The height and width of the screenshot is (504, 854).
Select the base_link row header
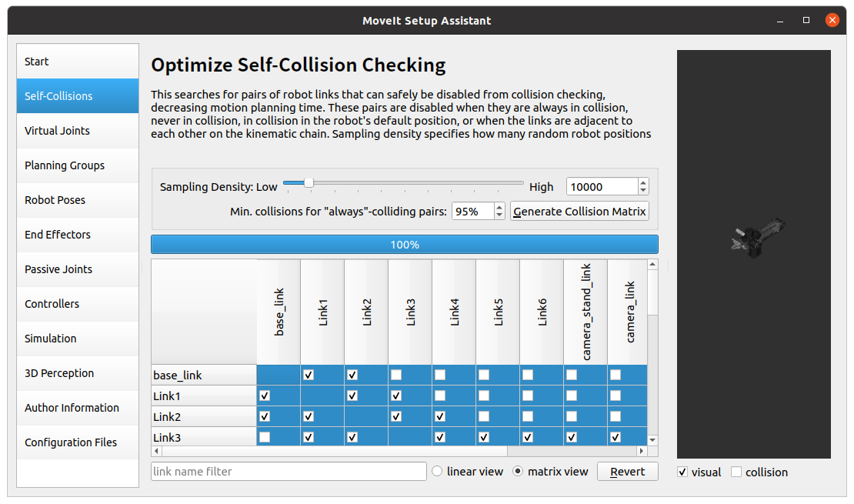pyautogui.click(x=204, y=375)
